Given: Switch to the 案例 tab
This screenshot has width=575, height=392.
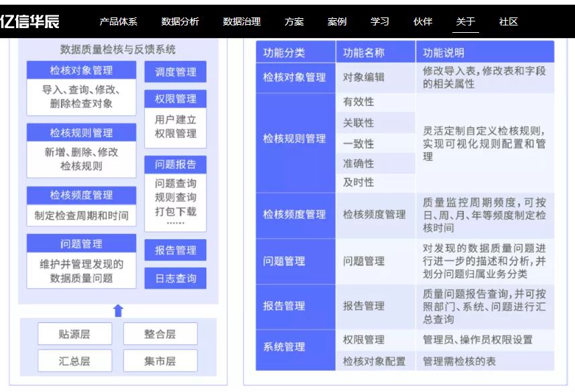Looking at the screenshot, I should click(x=337, y=20).
